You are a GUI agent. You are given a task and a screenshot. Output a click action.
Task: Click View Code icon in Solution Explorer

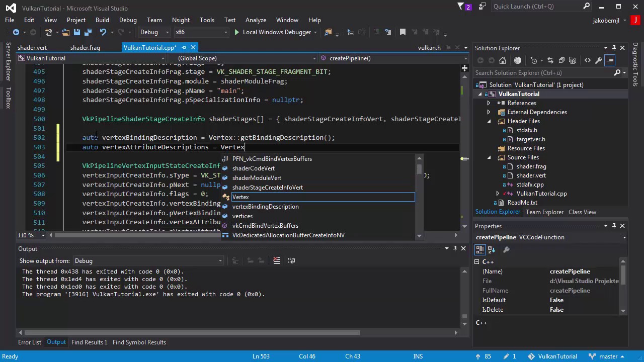click(587, 60)
